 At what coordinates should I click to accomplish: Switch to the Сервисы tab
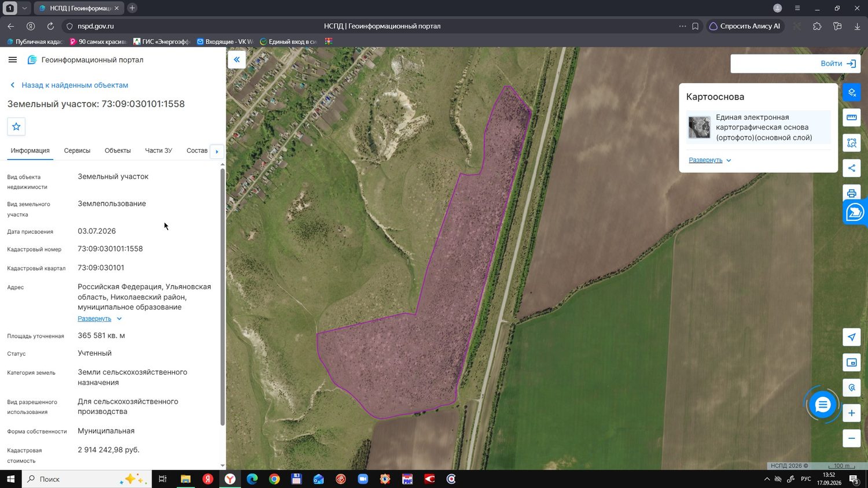tap(77, 150)
